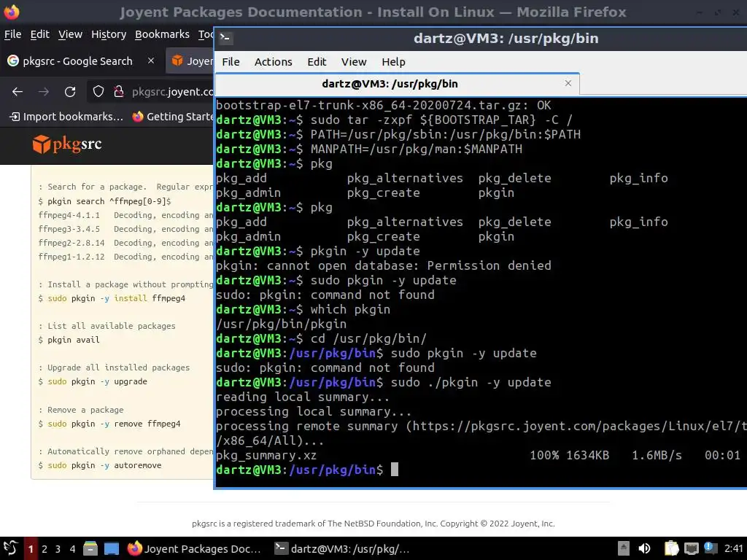This screenshot has height=560, width=747.
Task: Click the clipboard manager tray icon
Action: (x=671, y=548)
